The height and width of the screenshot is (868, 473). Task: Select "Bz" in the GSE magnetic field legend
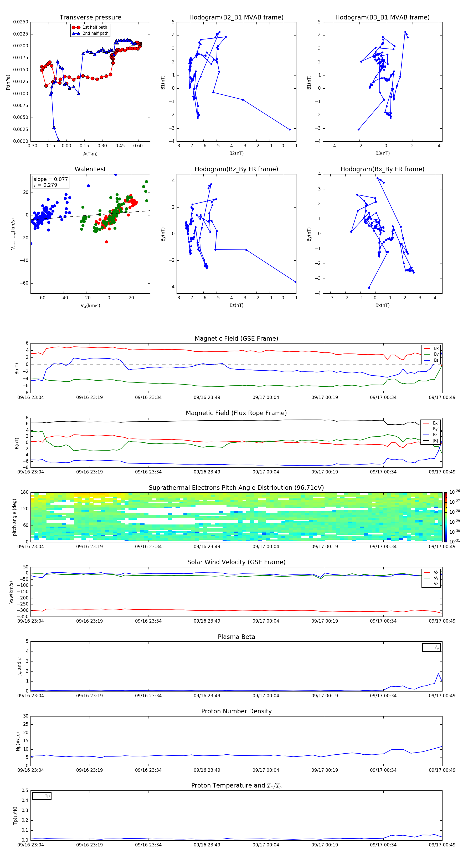431,360
